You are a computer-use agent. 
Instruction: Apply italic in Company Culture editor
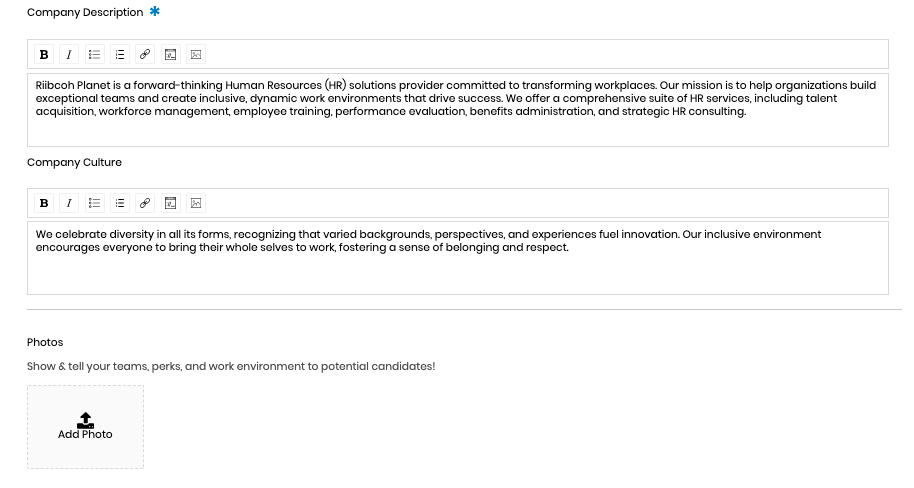coord(69,203)
